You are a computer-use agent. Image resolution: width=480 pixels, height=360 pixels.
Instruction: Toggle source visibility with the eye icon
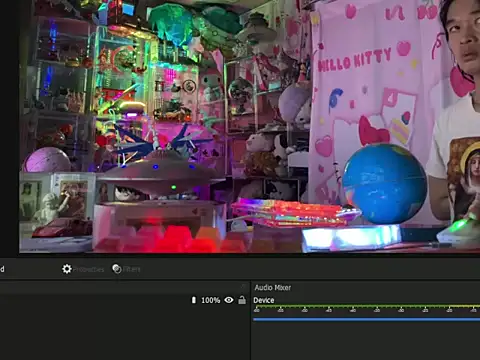click(229, 300)
